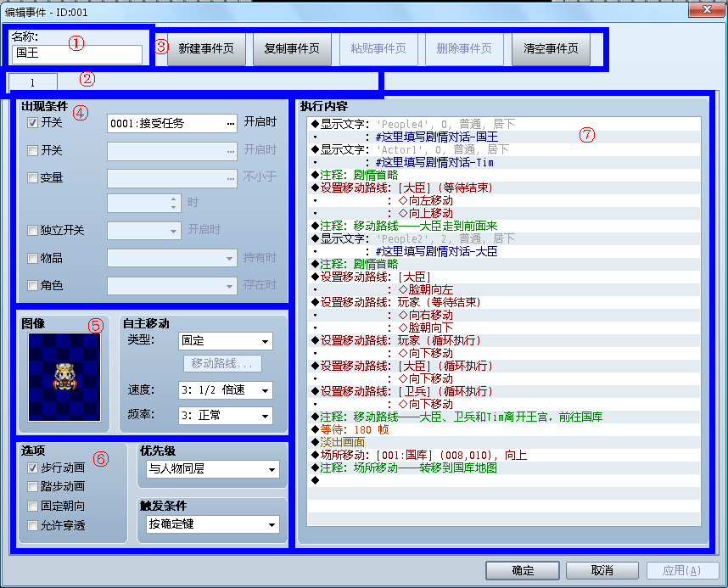Screen dimensions: 728x588
Task: Select 设置移动路线: [大臣] (等待结束) line
Action: pos(504,188)
